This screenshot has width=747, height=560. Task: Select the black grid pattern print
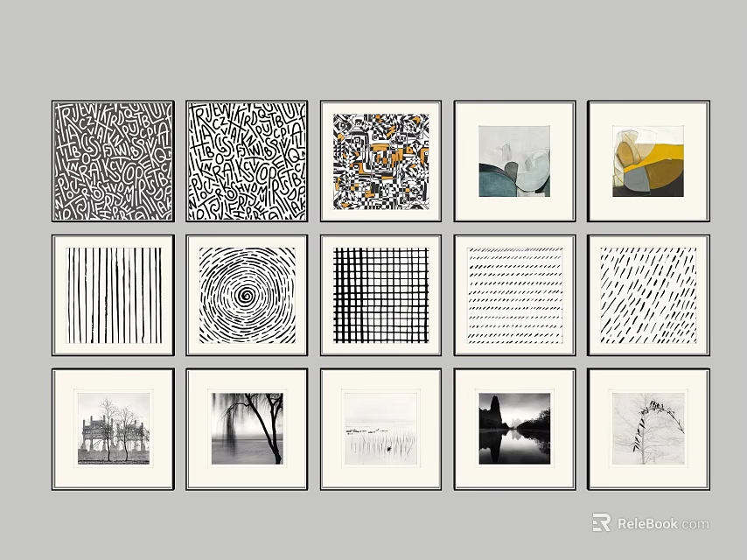coord(380,295)
